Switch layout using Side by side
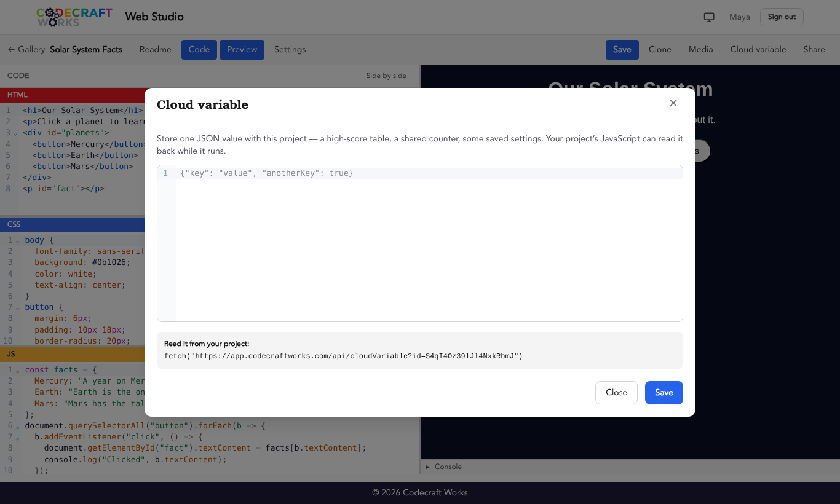Viewport: 840px width, 504px height. [386, 76]
